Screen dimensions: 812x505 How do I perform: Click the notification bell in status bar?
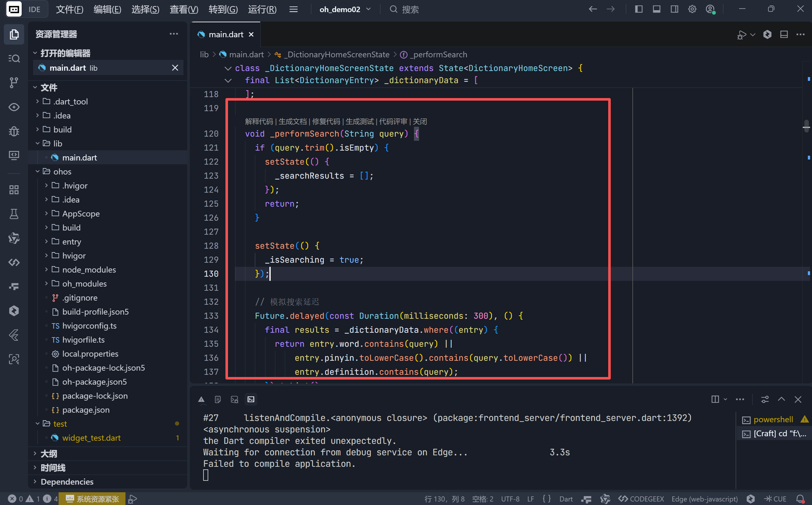pyautogui.click(x=800, y=499)
